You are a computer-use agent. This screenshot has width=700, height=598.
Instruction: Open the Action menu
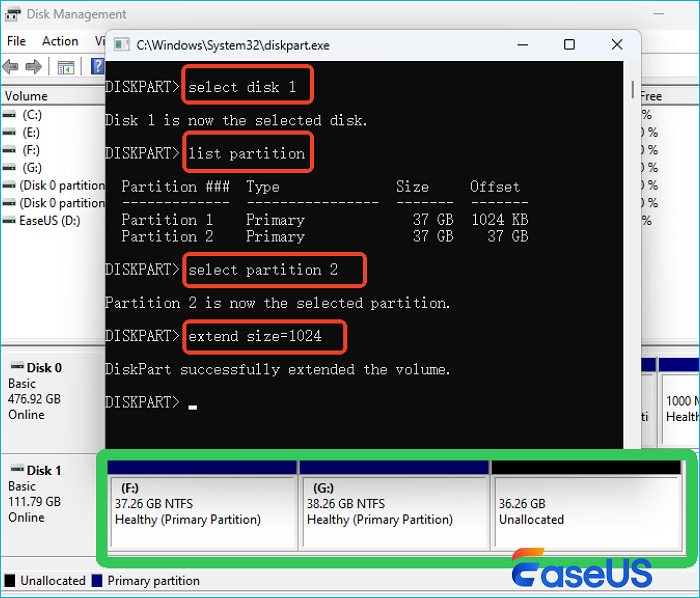tap(60, 41)
